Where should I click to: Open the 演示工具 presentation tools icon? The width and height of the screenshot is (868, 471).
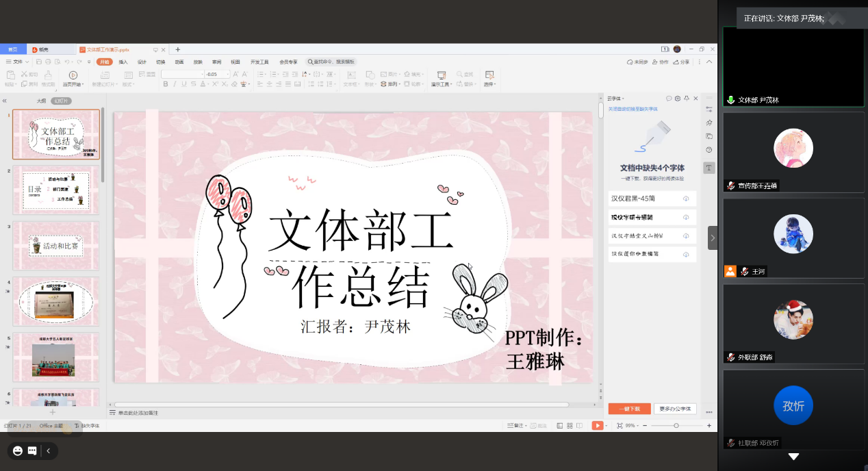click(x=441, y=75)
